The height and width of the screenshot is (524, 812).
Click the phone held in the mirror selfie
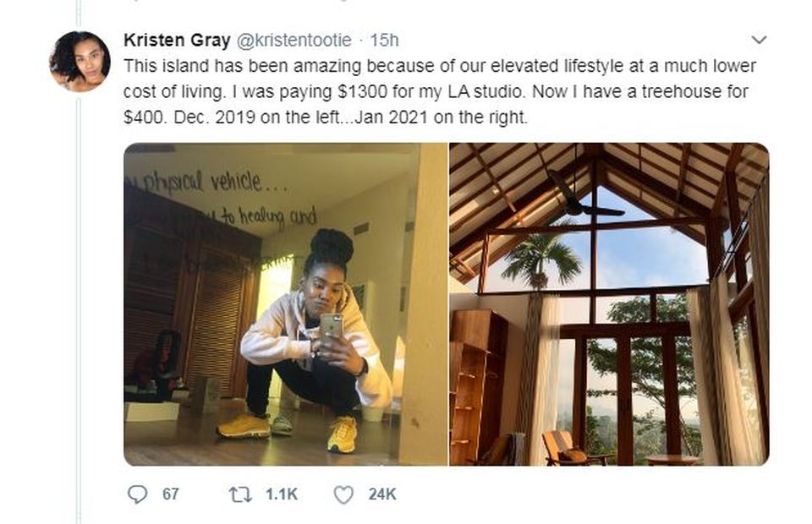pyautogui.click(x=332, y=326)
